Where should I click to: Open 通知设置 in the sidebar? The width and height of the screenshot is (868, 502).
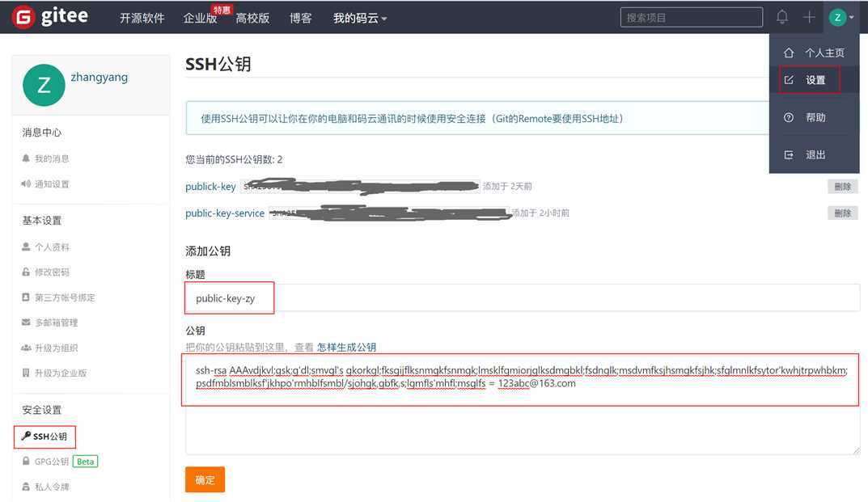tap(52, 184)
